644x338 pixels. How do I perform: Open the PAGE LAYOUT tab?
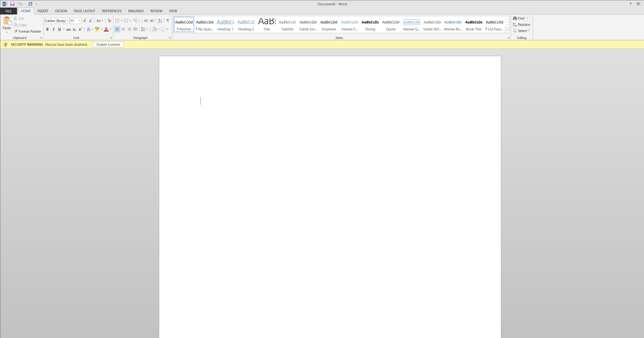click(84, 11)
